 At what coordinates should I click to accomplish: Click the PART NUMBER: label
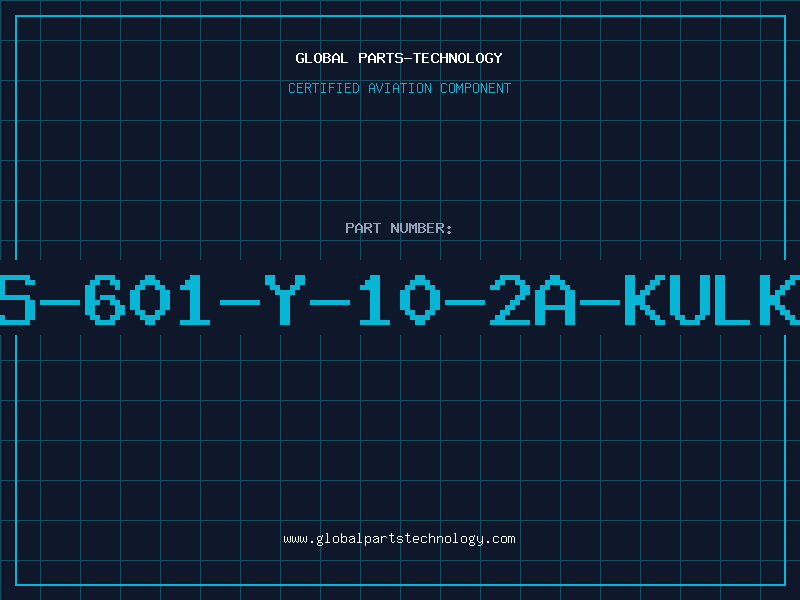[399, 228]
